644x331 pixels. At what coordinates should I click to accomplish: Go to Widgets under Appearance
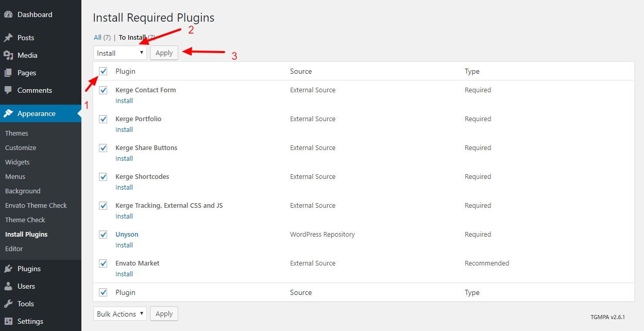pos(18,162)
